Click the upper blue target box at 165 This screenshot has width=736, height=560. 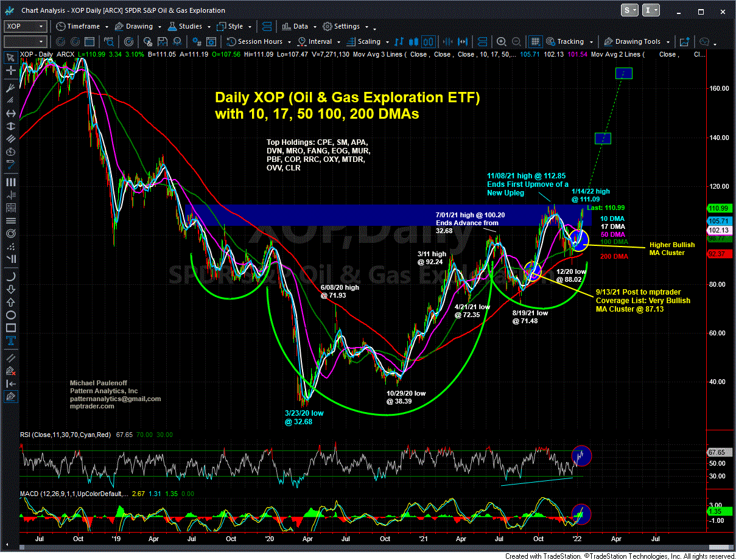[623, 74]
